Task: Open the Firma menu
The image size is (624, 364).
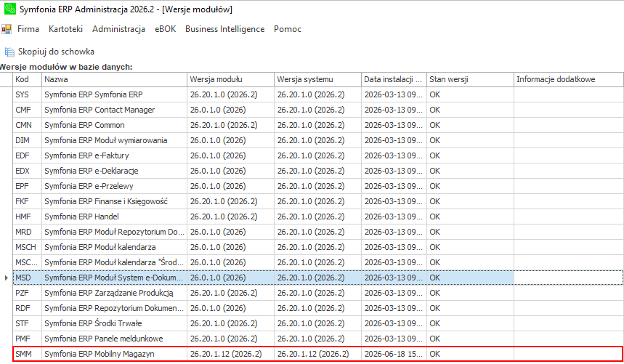Action: pyautogui.click(x=28, y=29)
